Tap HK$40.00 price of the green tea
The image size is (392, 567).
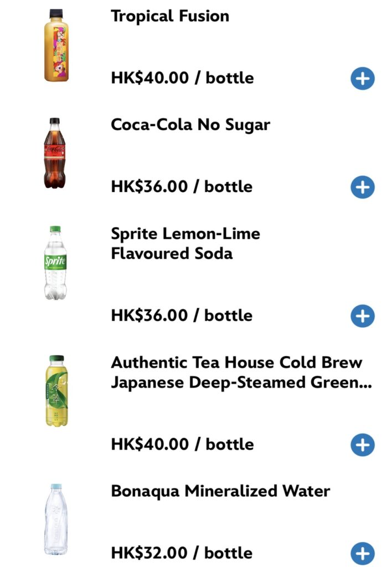pyautogui.click(x=182, y=445)
